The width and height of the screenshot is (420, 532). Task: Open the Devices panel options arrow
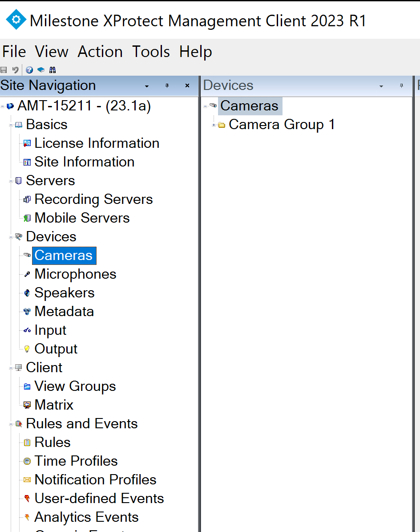[x=381, y=85]
